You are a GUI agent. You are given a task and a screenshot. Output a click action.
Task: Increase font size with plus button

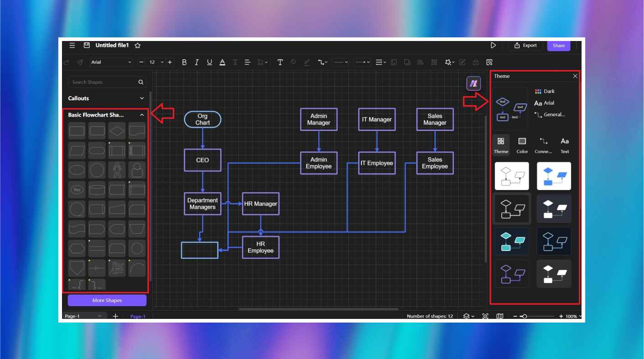[170, 62]
